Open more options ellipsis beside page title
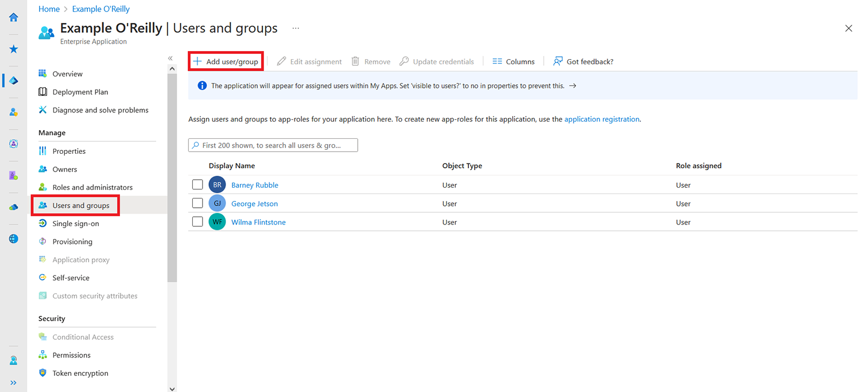Viewport: 868px width, 392px height. point(296,28)
